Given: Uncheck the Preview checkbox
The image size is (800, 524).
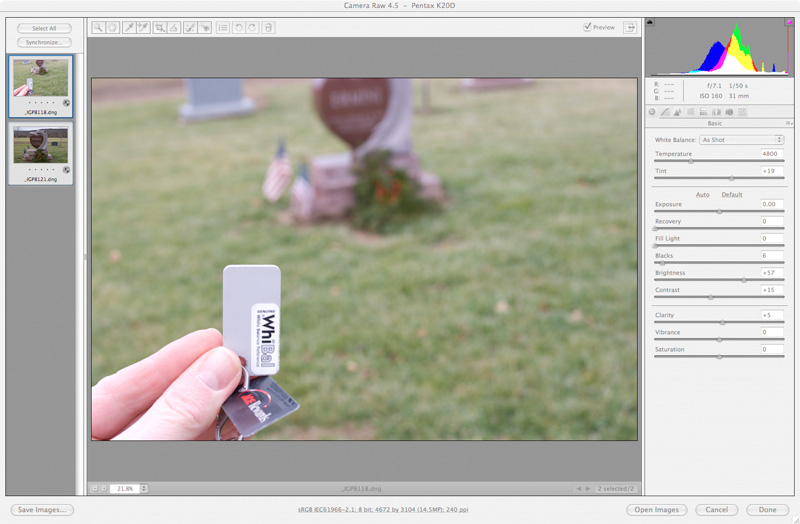Looking at the screenshot, I should [588, 27].
